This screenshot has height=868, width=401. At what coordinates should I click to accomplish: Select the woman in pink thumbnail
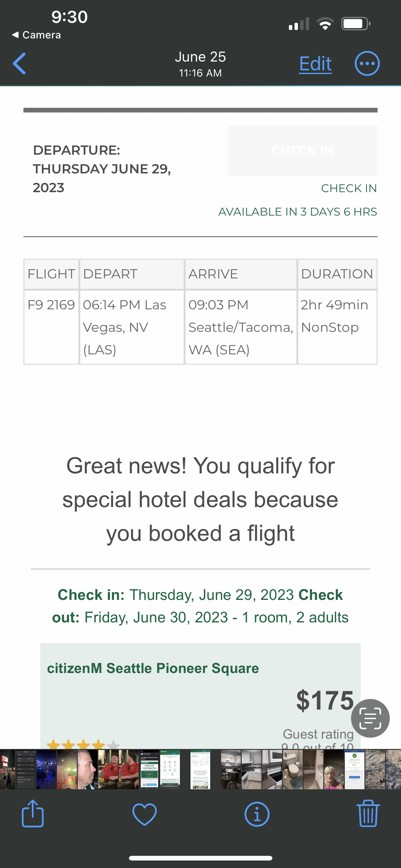click(x=334, y=770)
